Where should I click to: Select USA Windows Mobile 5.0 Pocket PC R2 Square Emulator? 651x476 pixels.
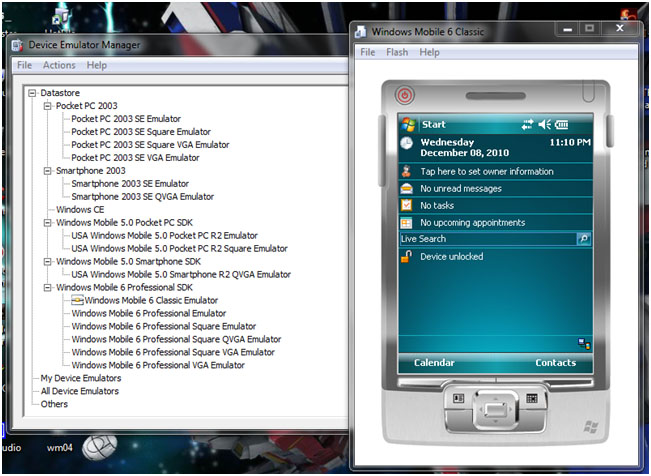[x=179, y=248]
